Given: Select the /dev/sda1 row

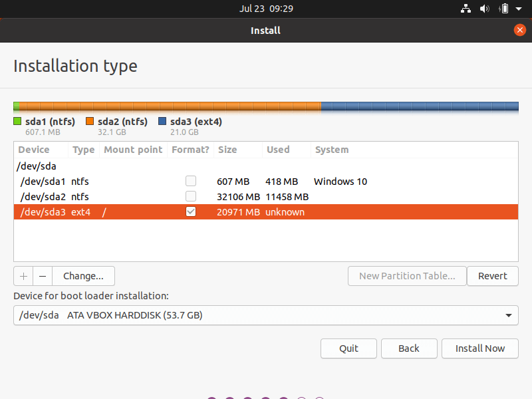Looking at the screenshot, I should click(266, 182).
